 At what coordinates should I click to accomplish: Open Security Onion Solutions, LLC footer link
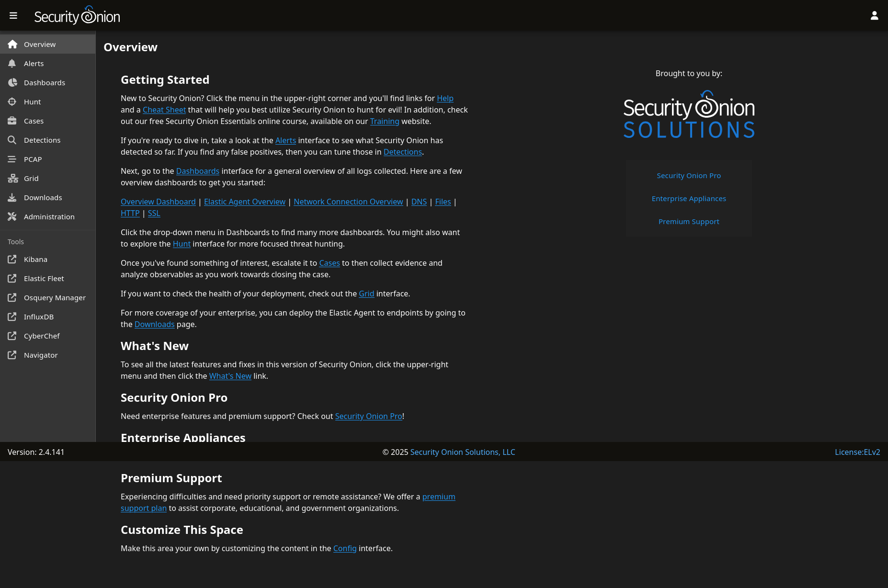click(x=463, y=452)
